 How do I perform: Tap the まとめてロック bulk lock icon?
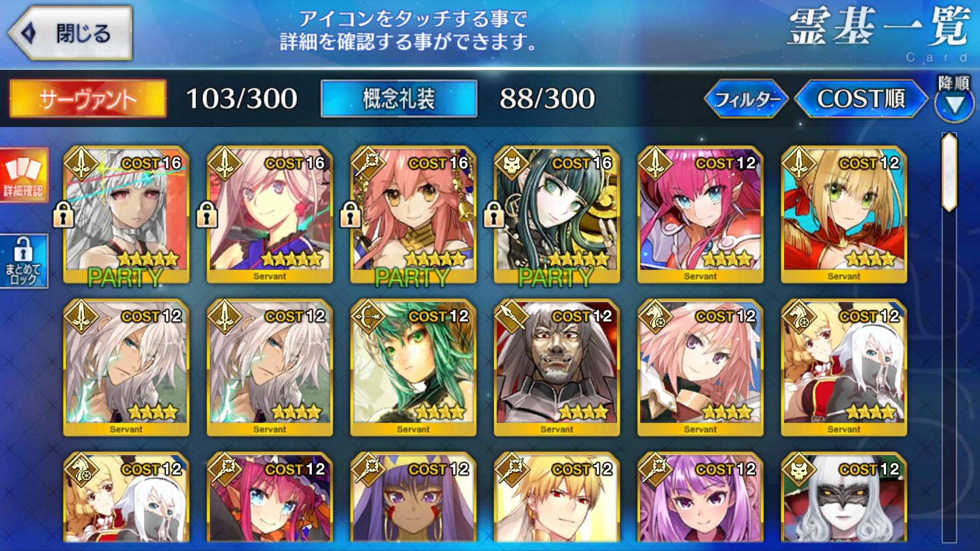(24, 261)
